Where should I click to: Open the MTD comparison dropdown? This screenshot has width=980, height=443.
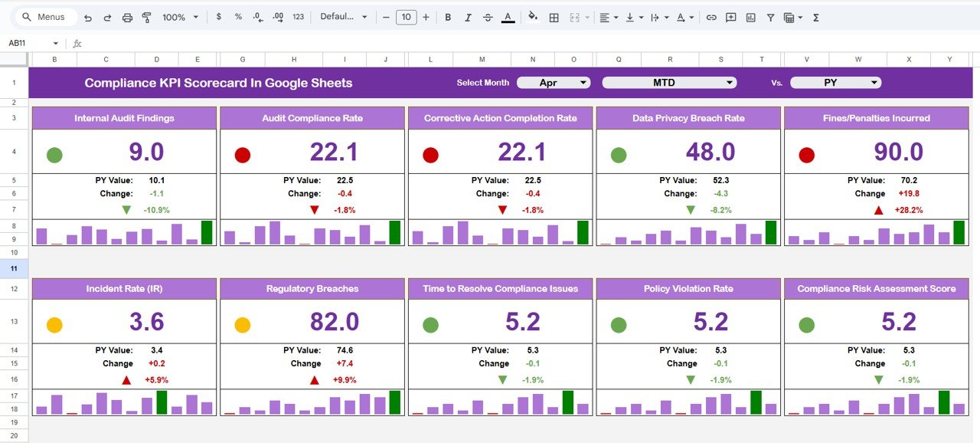tap(668, 82)
